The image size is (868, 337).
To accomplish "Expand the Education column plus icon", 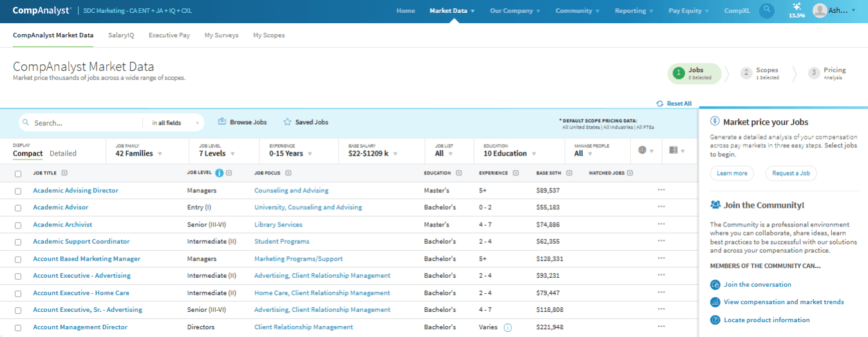I will (x=459, y=173).
